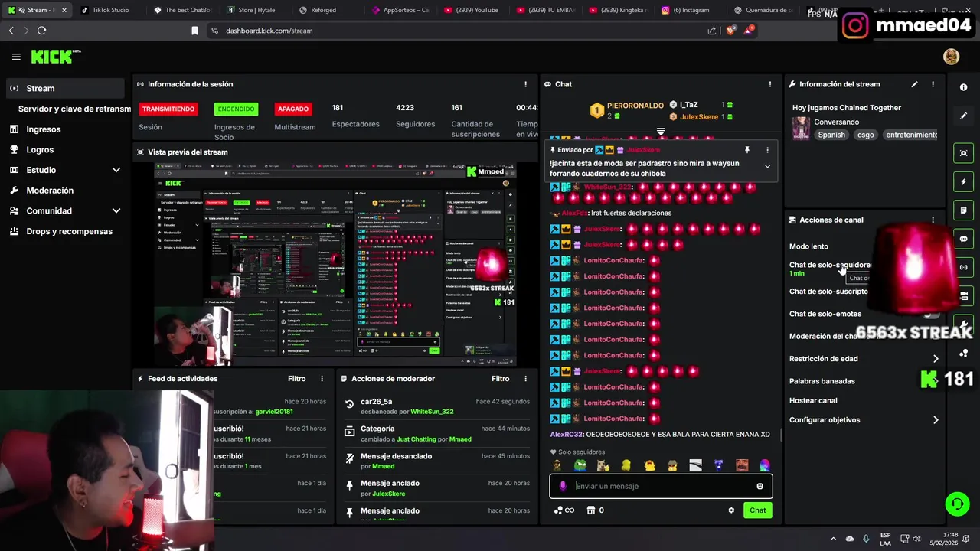
Task: Click the channel points infinity icon
Action: pyautogui.click(x=564, y=510)
